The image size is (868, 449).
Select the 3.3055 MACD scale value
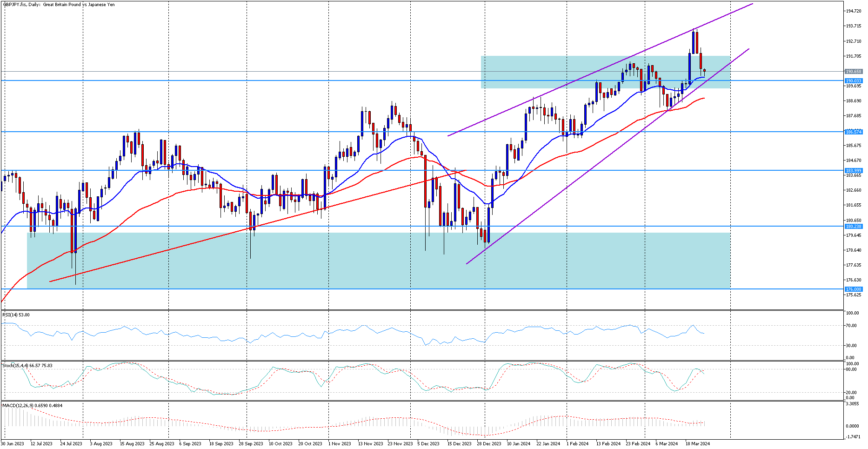click(x=852, y=404)
